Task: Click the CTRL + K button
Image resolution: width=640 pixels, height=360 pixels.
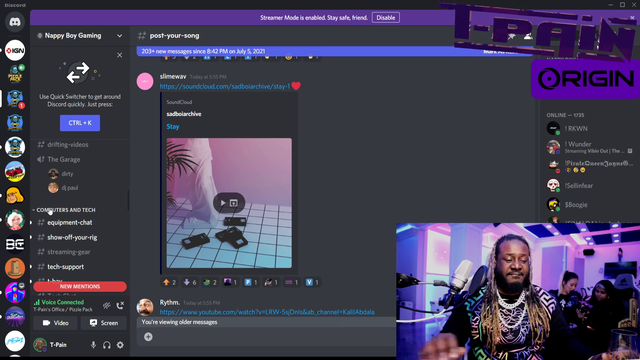Action: click(x=80, y=123)
